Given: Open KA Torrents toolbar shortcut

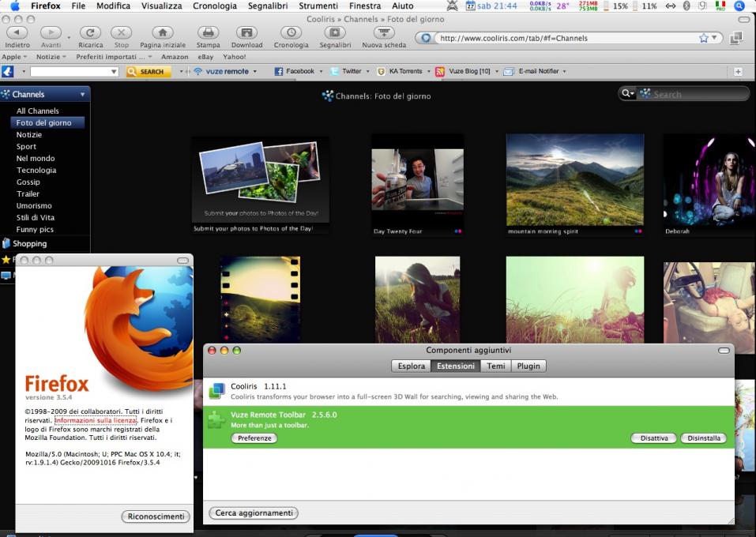Looking at the screenshot, I should [400, 71].
